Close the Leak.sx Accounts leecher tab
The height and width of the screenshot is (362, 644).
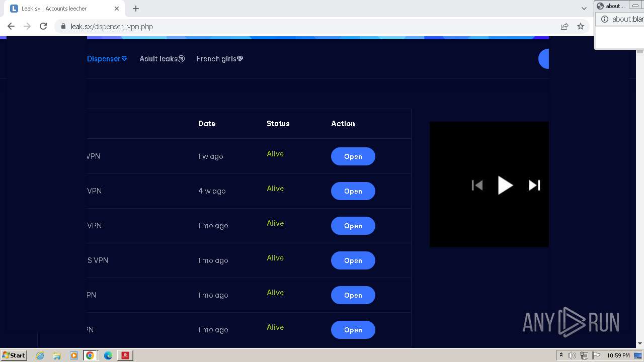click(117, 9)
